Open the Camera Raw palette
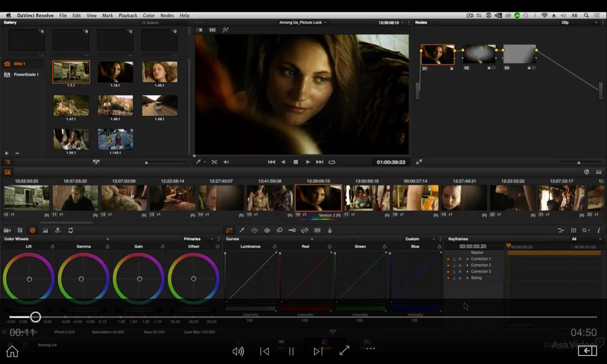Screen dimensions: 607x364 coord(7,230)
